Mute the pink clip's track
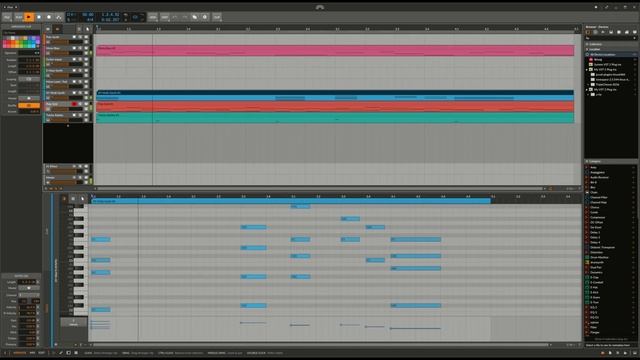Screen dimensions: 640x360 point(86,48)
